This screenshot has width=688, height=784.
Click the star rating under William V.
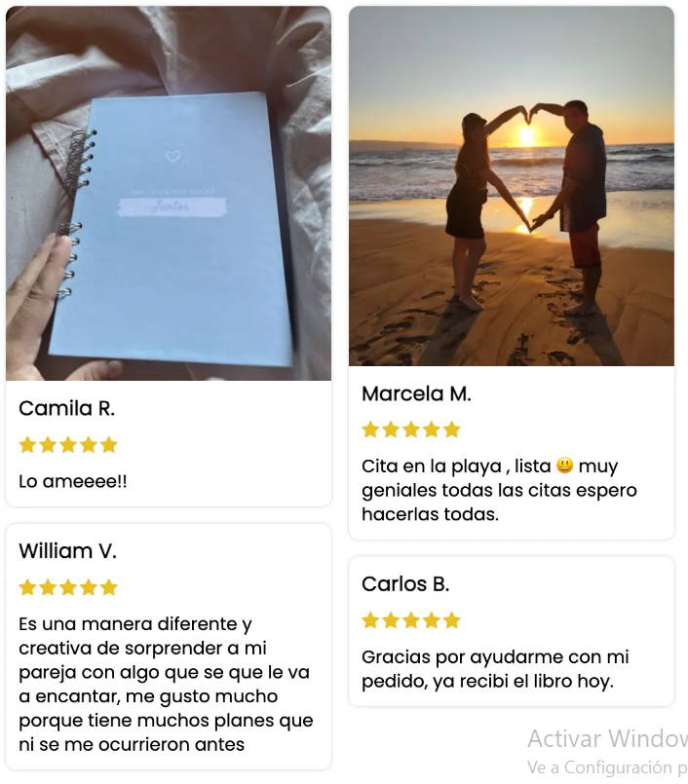(x=68, y=587)
